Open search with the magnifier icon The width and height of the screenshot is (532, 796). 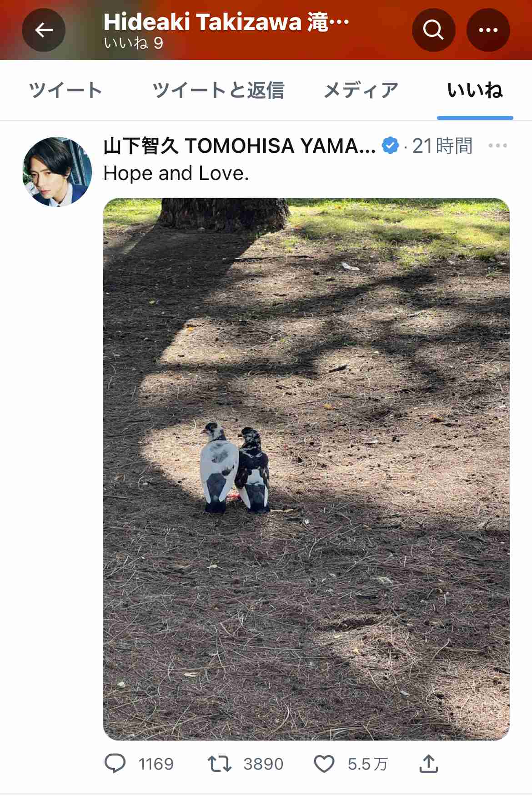pos(433,30)
